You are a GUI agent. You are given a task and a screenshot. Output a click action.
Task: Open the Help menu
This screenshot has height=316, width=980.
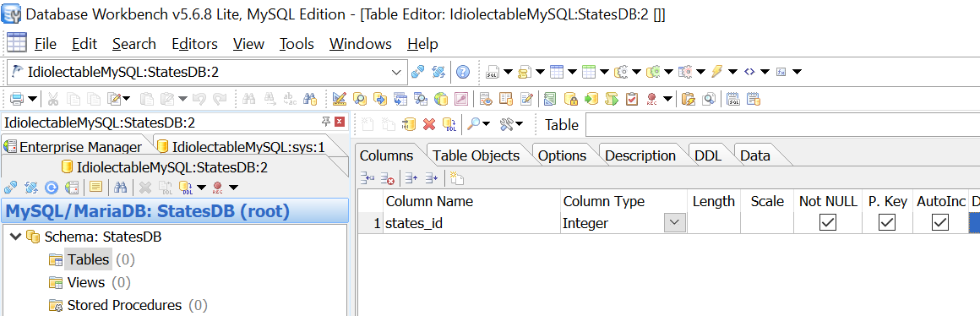click(422, 44)
